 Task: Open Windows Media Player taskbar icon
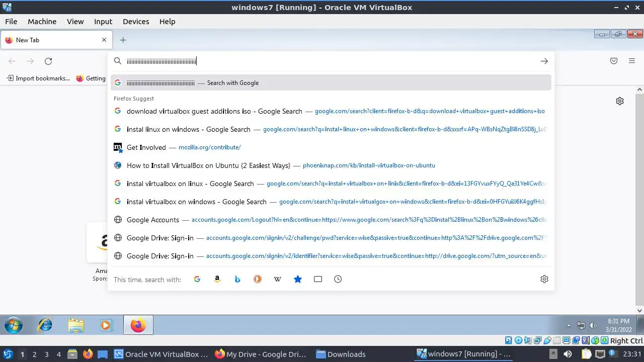pos(106,325)
